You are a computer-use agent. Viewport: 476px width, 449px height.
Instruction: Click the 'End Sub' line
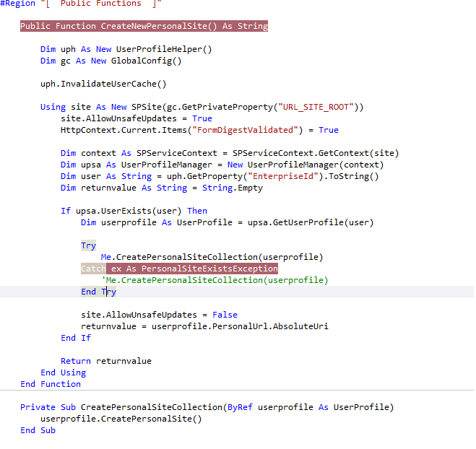point(38,430)
